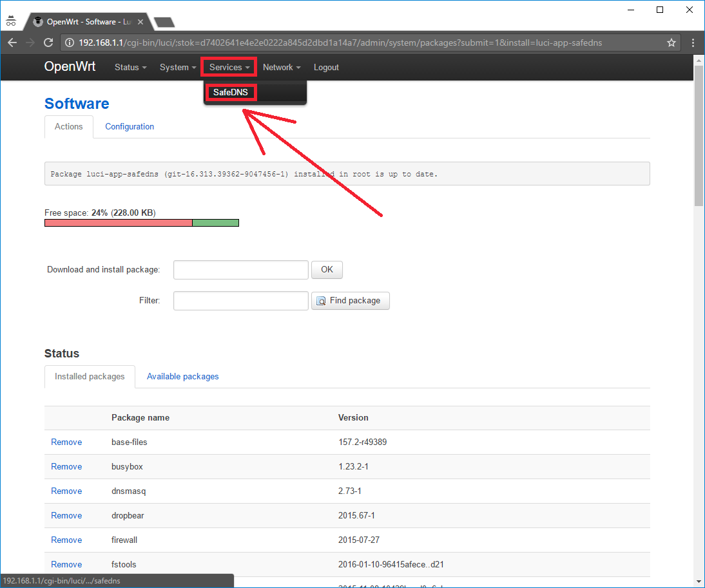Remove the fstools package
This screenshot has width=705, height=588.
66,565
